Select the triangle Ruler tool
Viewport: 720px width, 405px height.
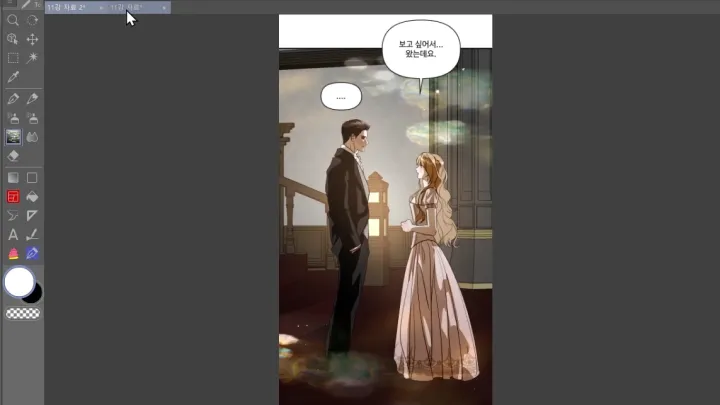(x=32, y=215)
